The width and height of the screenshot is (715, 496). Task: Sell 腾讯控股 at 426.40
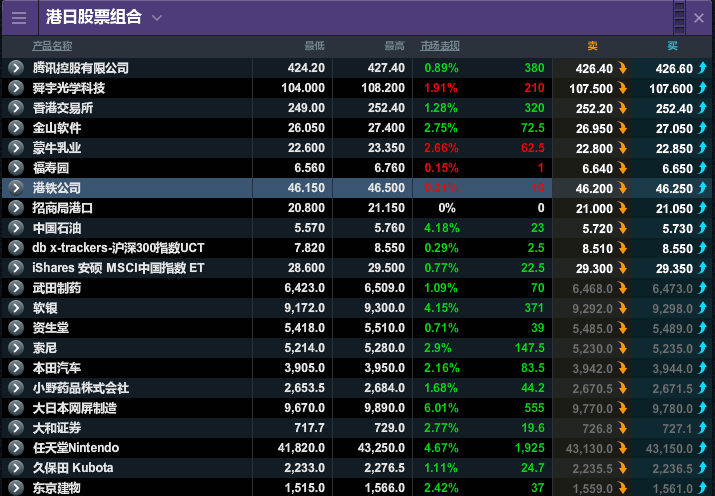[592, 68]
